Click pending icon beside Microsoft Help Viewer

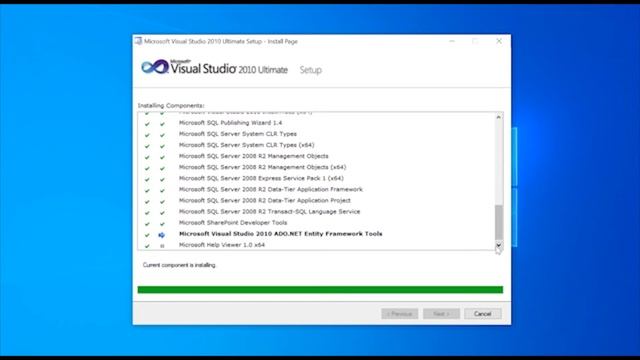[162, 246]
